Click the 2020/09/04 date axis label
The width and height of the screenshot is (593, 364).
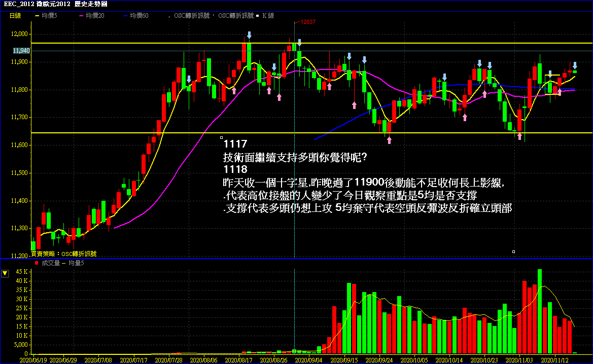click(x=308, y=360)
